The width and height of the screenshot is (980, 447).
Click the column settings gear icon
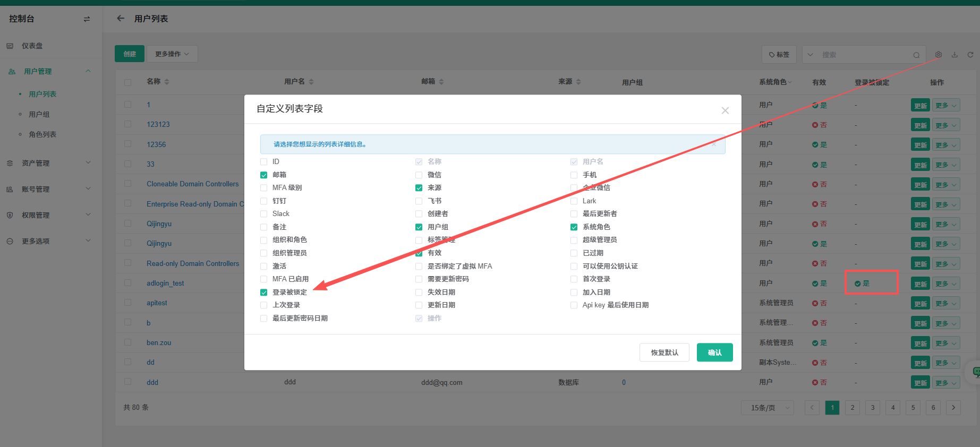tap(939, 55)
